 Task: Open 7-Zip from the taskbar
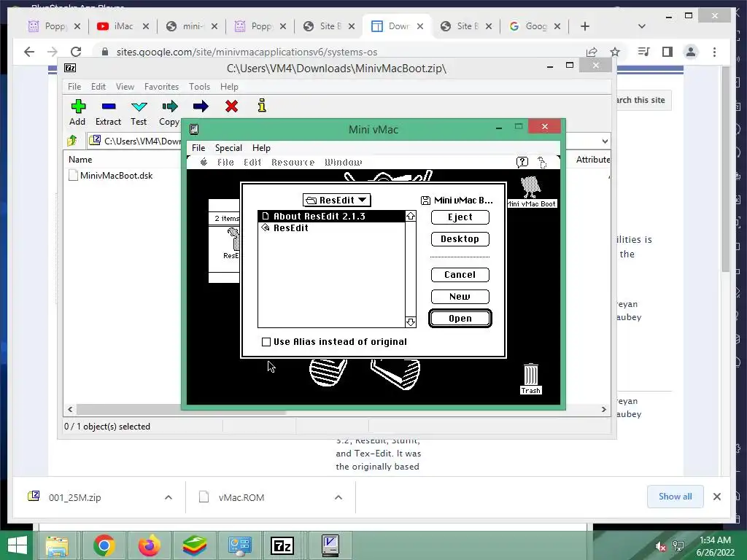(x=282, y=545)
